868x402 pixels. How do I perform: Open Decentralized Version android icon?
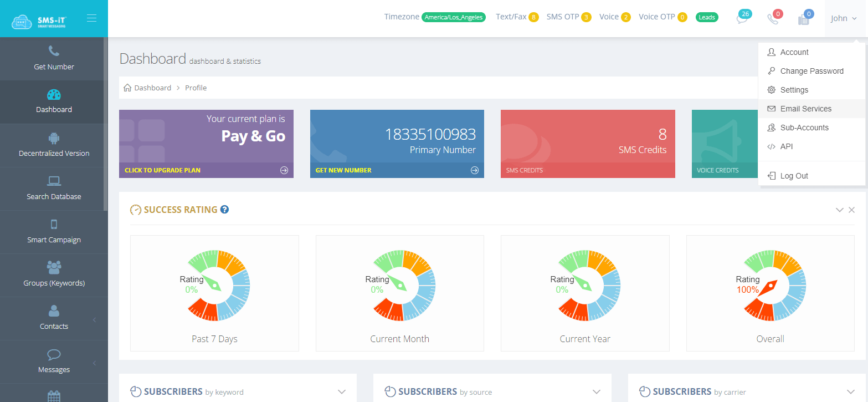tap(54, 138)
